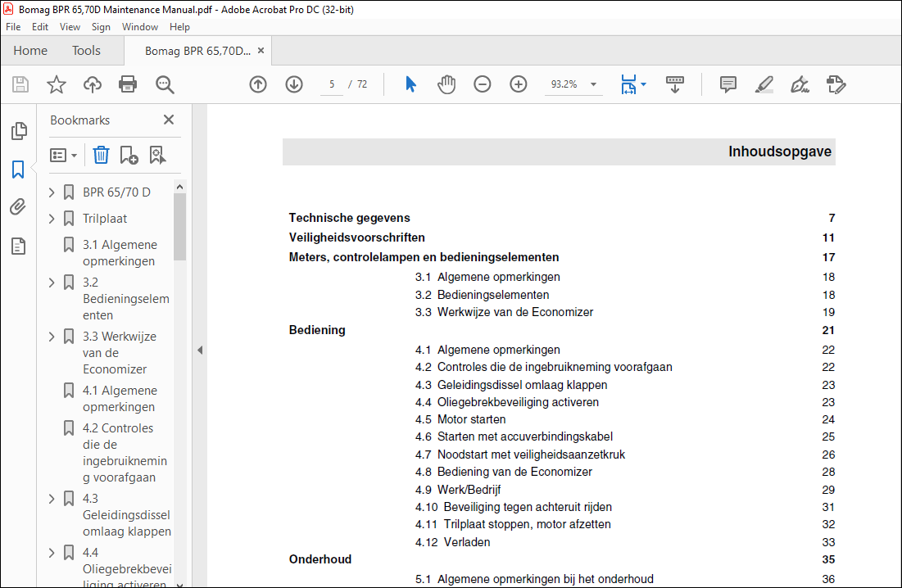
Task: Click the find current bookmark icon
Action: (157, 156)
